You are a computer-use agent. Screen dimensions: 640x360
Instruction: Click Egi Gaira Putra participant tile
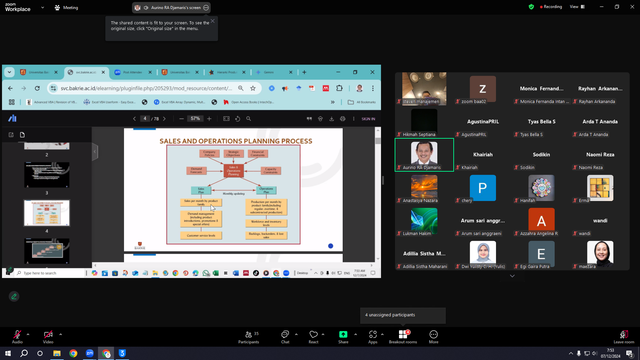pyautogui.click(x=541, y=254)
